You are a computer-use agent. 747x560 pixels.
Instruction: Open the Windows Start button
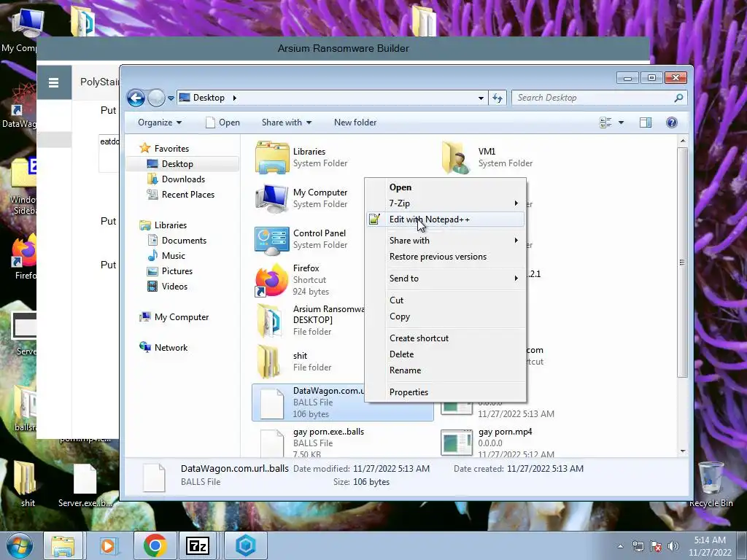tap(19, 546)
